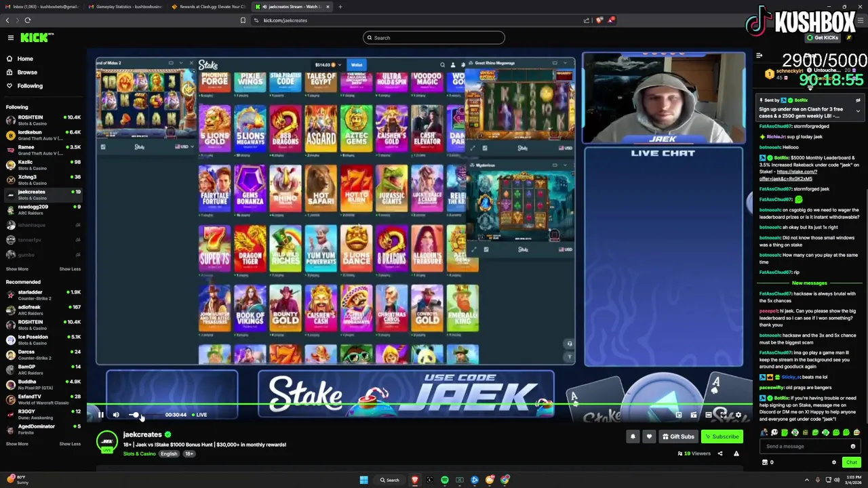Show Less under Recommended list
Image resolution: width=868 pixels, height=488 pixels.
pos(70,444)
